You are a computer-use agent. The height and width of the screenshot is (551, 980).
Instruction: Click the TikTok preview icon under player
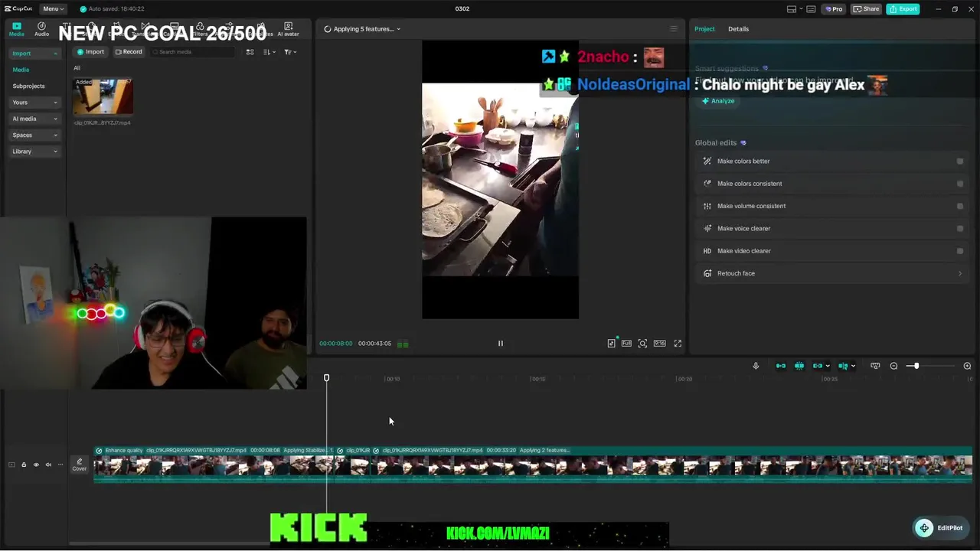(611, 344)
